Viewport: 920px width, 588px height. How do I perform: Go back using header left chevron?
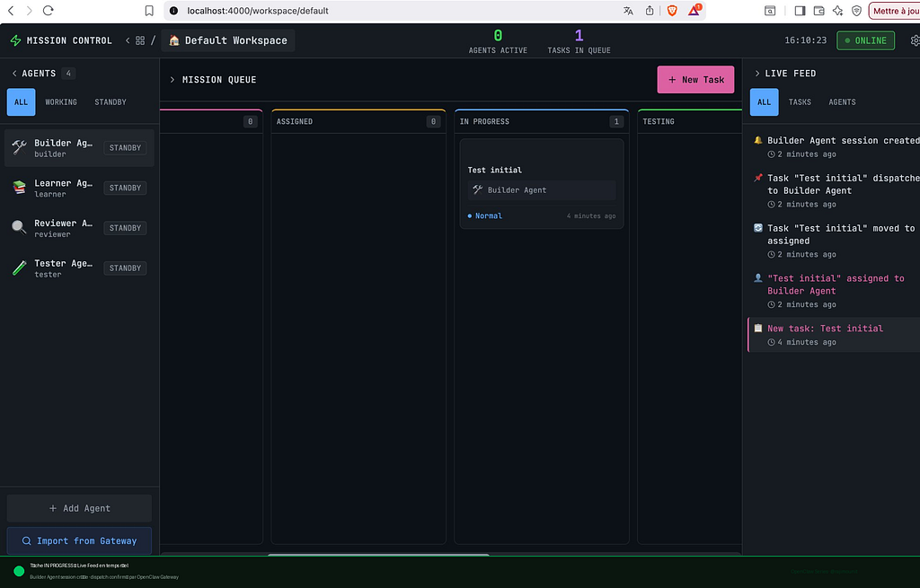(x=128, y=40)
